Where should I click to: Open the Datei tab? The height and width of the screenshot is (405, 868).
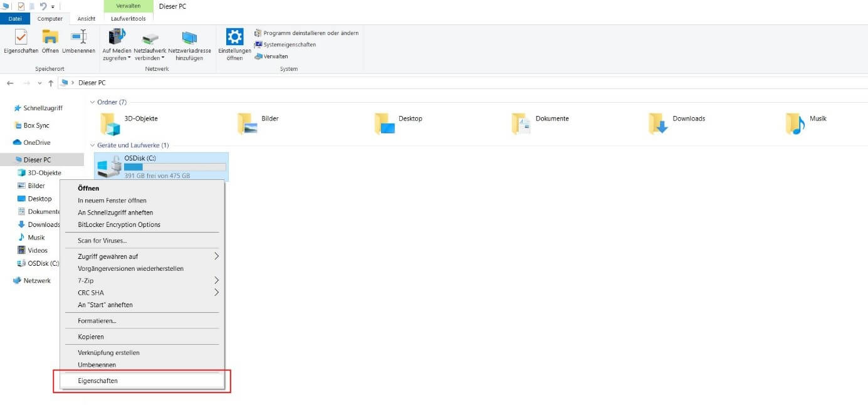tap(15, 19)
